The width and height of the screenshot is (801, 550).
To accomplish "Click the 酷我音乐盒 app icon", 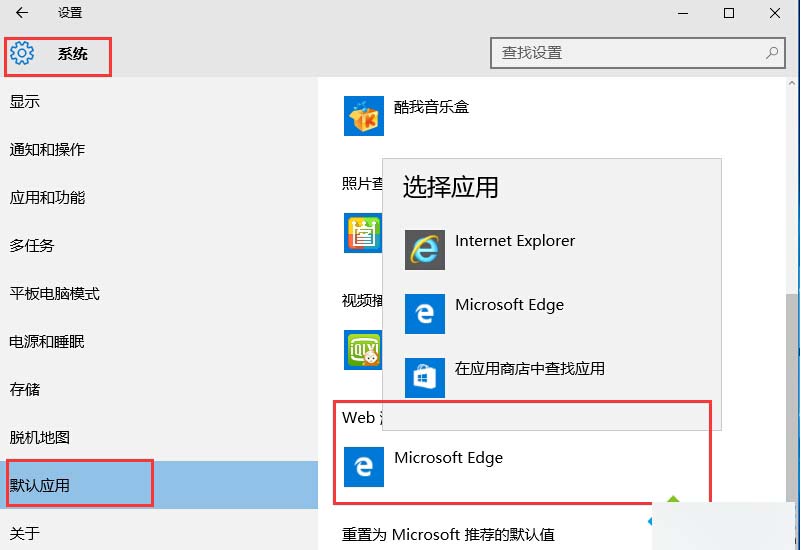I will click(364, 116).
